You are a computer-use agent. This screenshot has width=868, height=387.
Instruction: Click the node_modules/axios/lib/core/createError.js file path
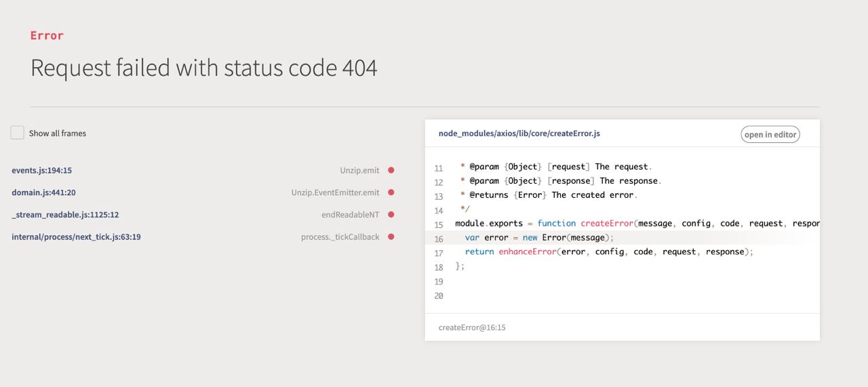(519, 134)
